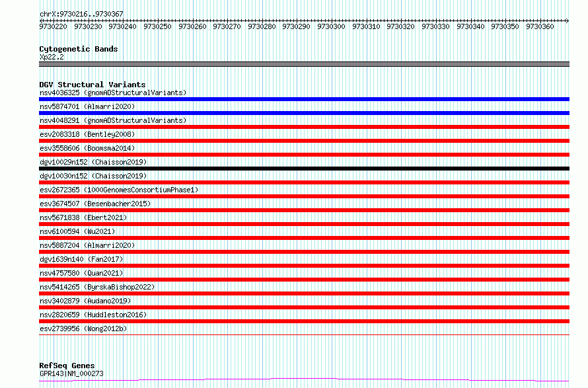Click ruler position 9730310
The image size is (588, 388).
tap(366, 26)
